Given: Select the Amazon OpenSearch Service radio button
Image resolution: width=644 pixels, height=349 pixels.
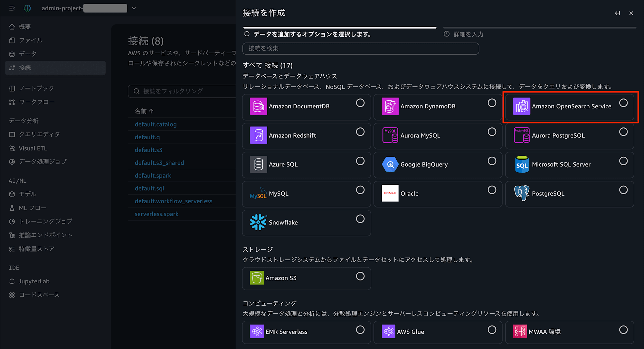Looking at the screenshot, I should click(x=623, y=103).
